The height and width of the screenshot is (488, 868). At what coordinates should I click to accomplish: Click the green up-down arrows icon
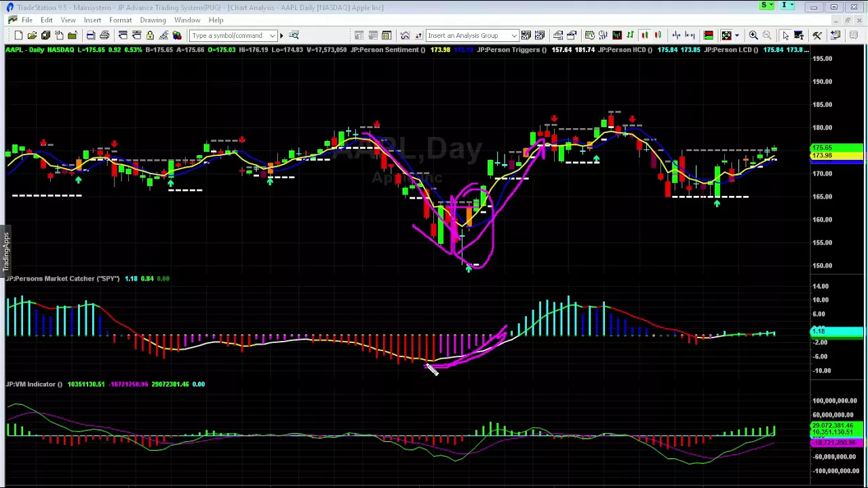click(630, 35)
